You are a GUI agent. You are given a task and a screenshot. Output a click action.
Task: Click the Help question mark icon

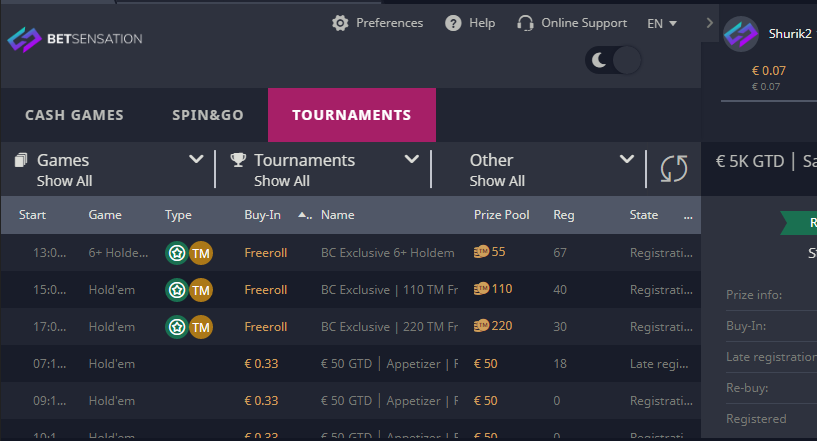(453, 23)
